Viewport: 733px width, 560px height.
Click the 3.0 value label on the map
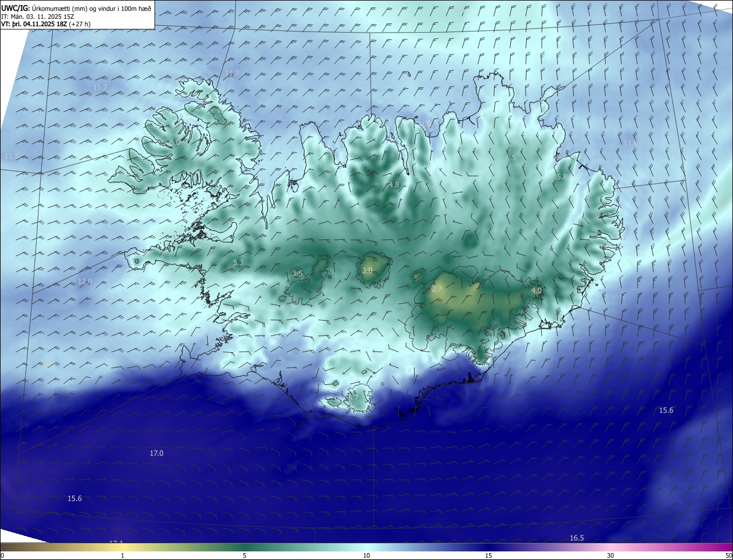coord(367,270)
